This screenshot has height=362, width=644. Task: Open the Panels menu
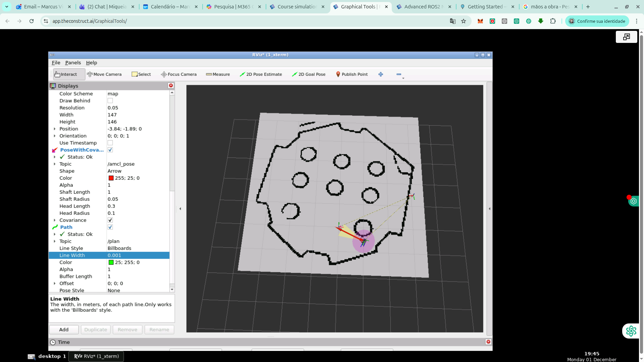[x=73, y=63]
